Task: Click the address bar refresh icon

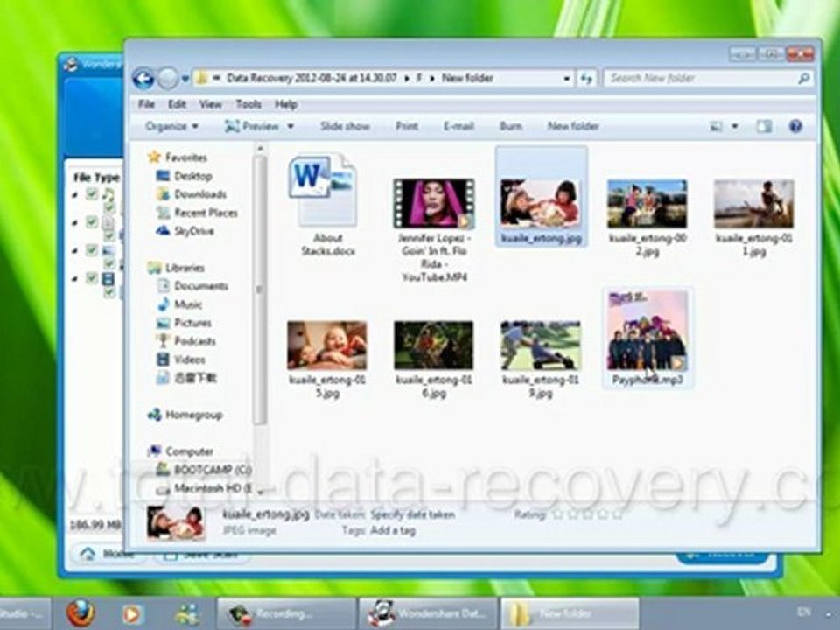Action: [586, 79]
